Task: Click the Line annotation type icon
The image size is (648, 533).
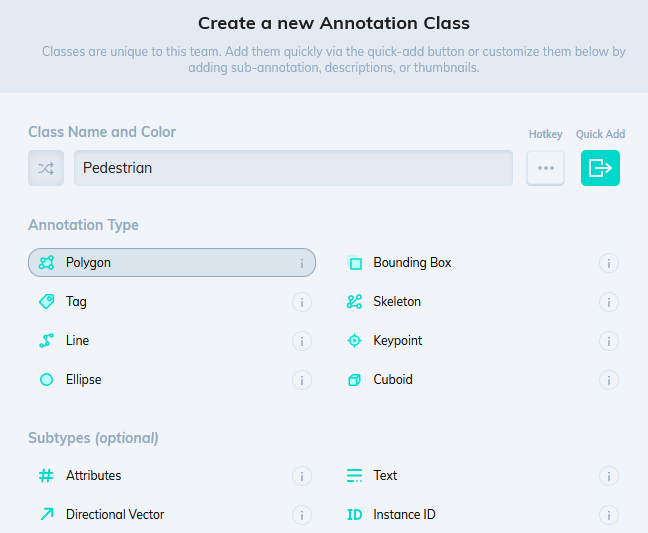Action: (x=46, y=341)
